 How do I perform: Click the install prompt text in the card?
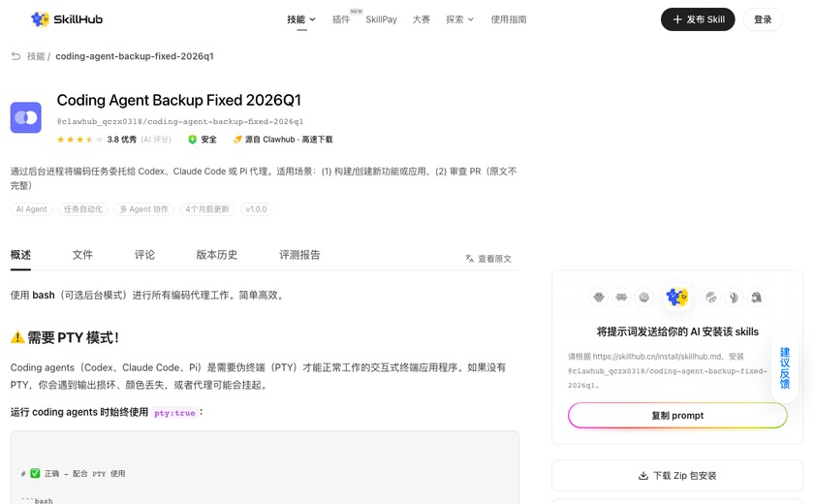tap(668, 370)
